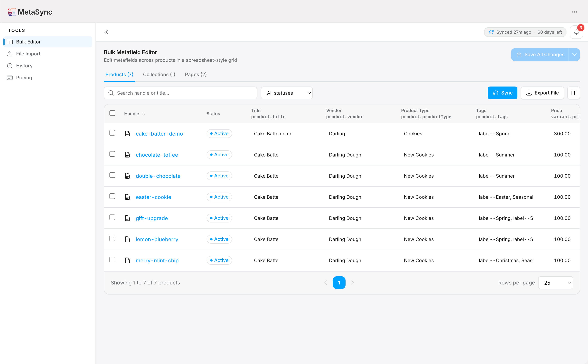Viewport: 588px width, 364px height.
Task: Check the gift-upgrade row checkbox
Action: [112, 217]
